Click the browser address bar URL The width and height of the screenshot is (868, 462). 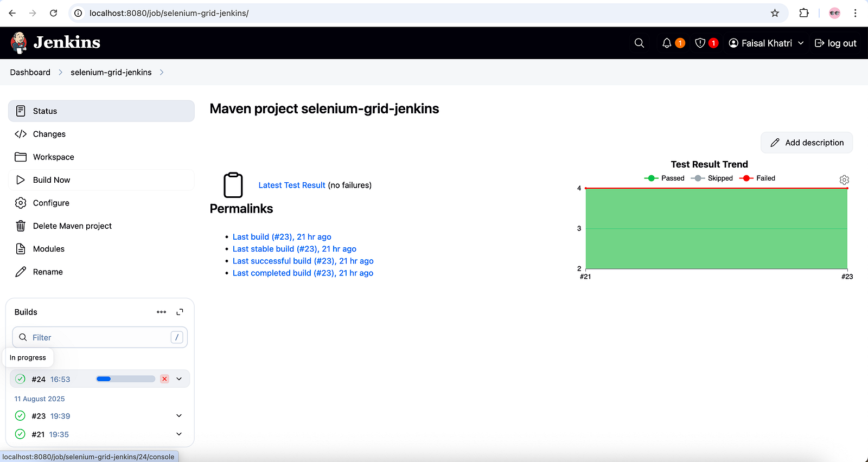click(x=169, y=13)
